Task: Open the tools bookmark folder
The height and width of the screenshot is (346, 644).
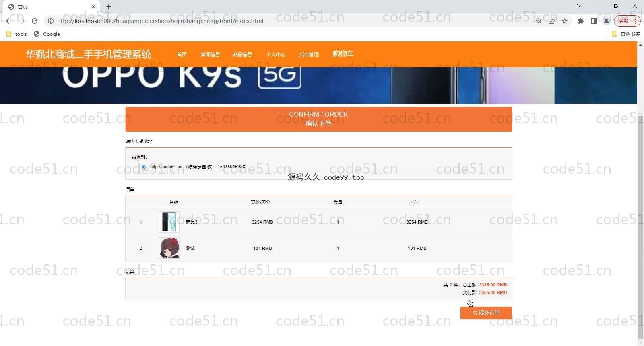Action: pos(17,34)
